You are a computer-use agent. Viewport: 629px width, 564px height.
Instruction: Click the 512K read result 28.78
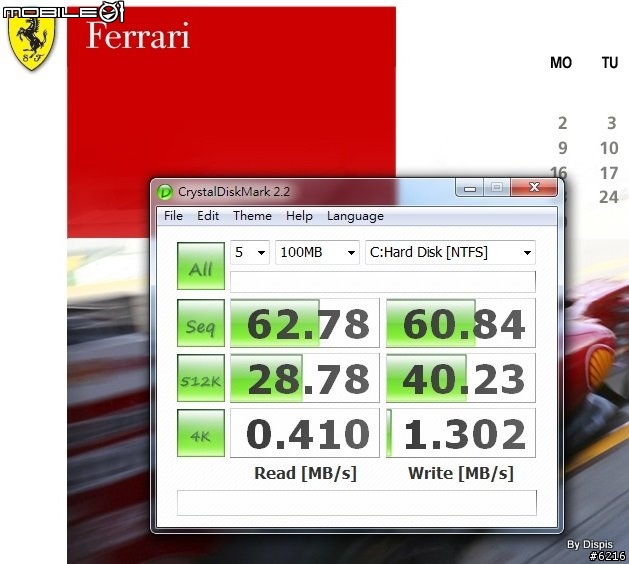coord(304,378)
